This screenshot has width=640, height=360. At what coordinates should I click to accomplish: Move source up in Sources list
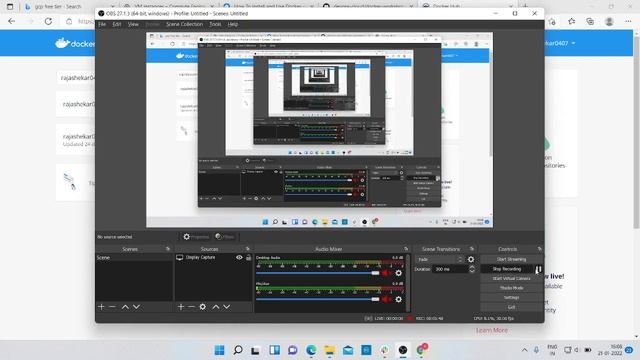point(216,307)
